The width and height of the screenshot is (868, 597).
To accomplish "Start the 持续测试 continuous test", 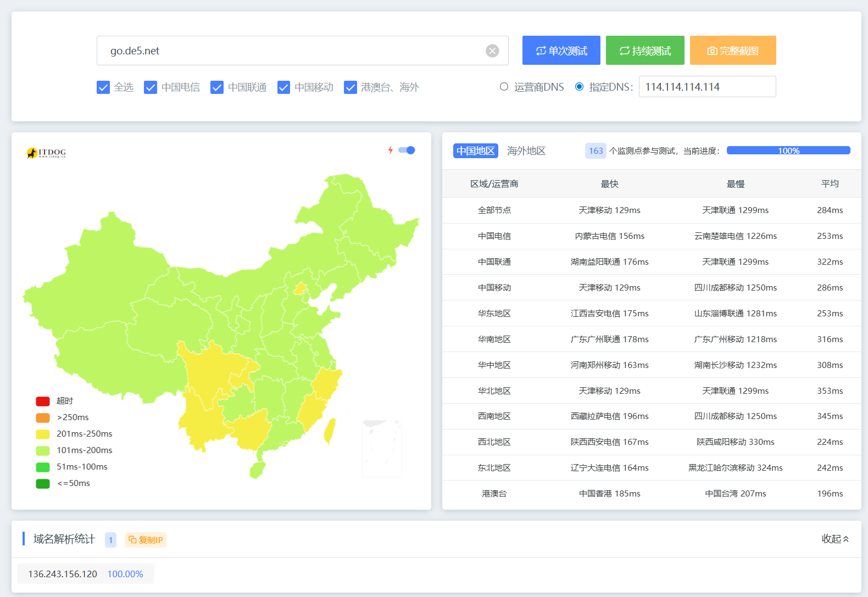I will (645, 51).
